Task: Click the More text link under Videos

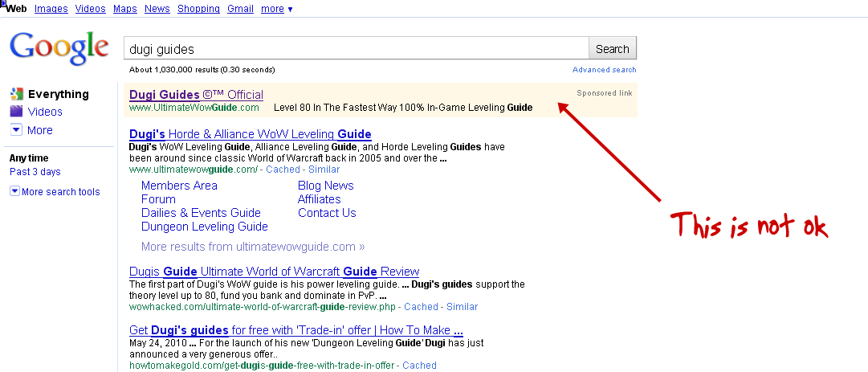Action: coord(40,130)
